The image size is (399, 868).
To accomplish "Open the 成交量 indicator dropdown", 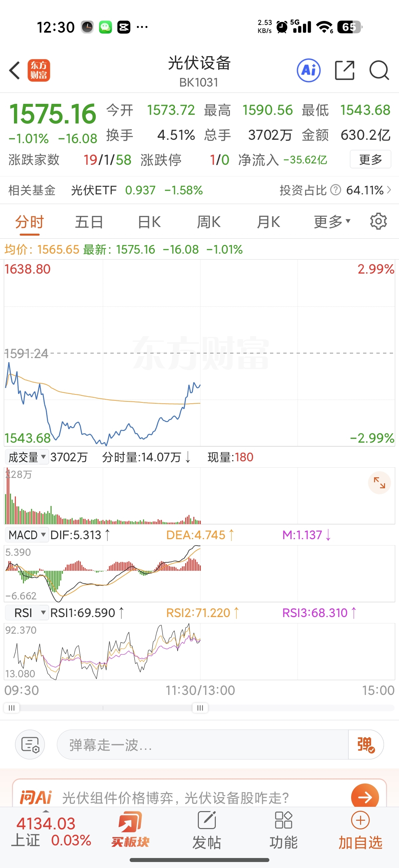I will [x=27, y=457].
